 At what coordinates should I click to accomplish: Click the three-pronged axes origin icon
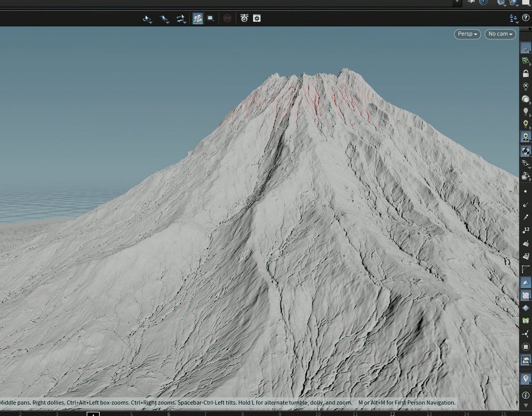[x=525, y=334]
